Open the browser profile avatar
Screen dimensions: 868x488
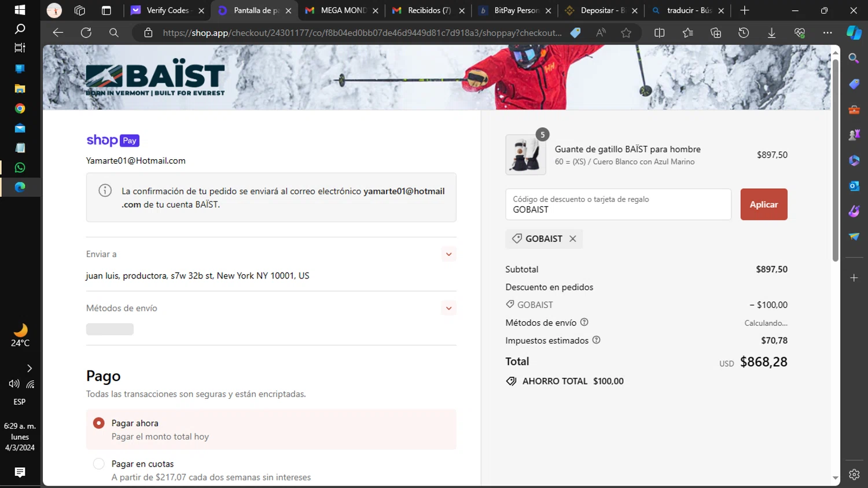click(54, 10)
